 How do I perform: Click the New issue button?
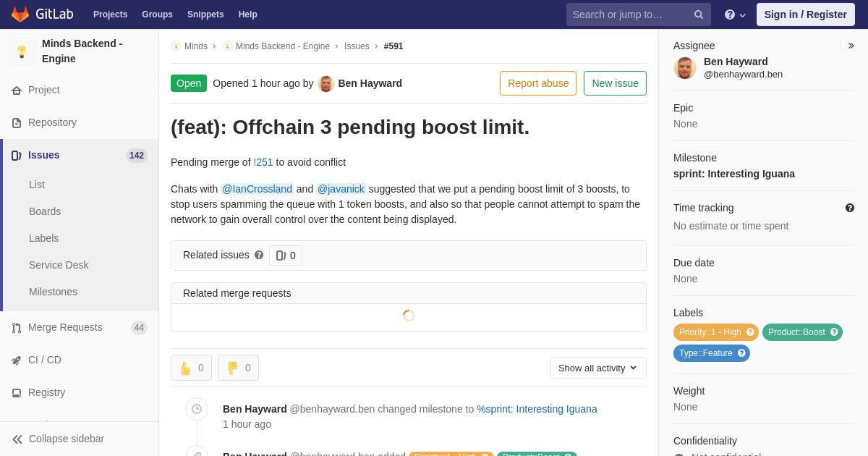[615, 83]
